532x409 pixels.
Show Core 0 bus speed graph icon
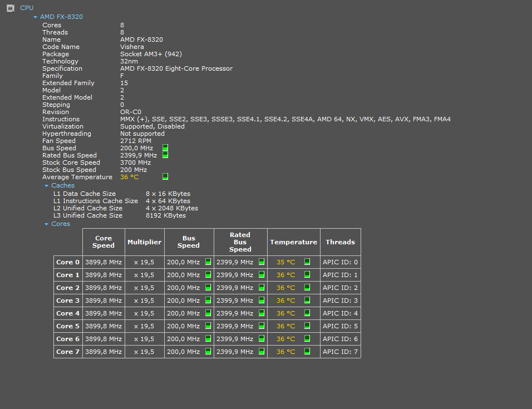(208, 262)
